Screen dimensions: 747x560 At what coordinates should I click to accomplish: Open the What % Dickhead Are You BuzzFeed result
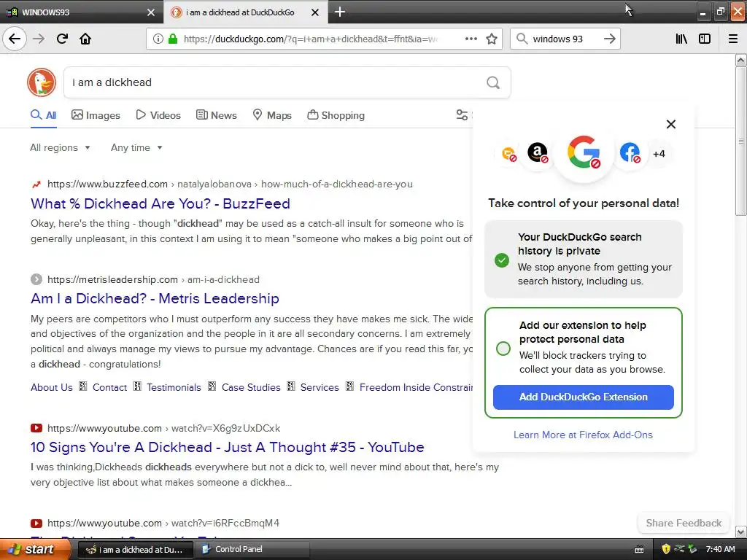[x=160, y=204]
